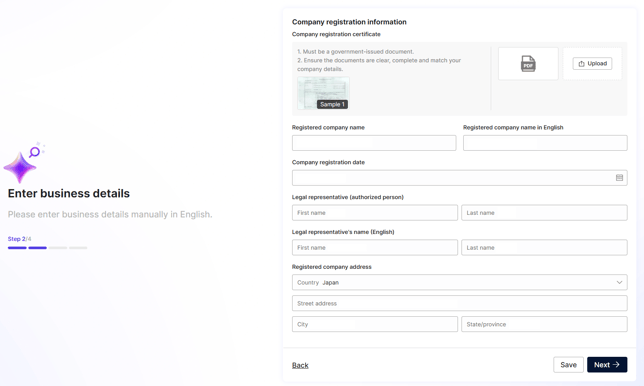
Task: Click the State/province field
Action: (x=544, y=324)
